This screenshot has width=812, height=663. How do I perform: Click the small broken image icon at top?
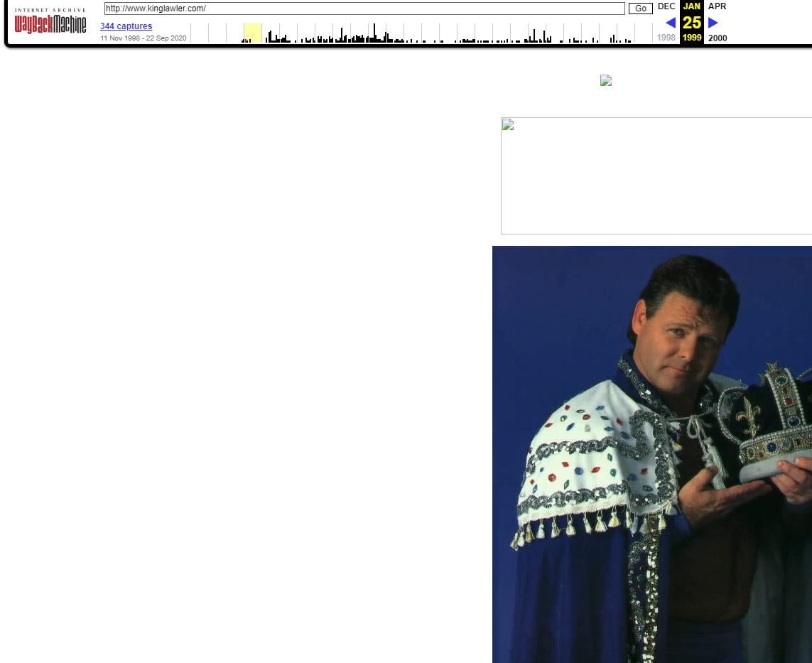[x=605, y=80]
